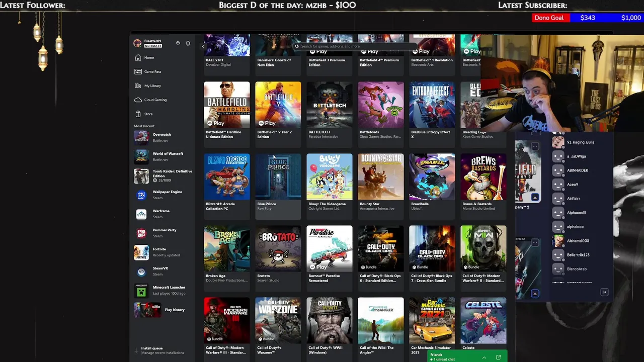Viewport: 644px width, 362px height.
Task: Open World of Warcraft from Most Recent
Action: pyautogui.click(x=163, y=156)
